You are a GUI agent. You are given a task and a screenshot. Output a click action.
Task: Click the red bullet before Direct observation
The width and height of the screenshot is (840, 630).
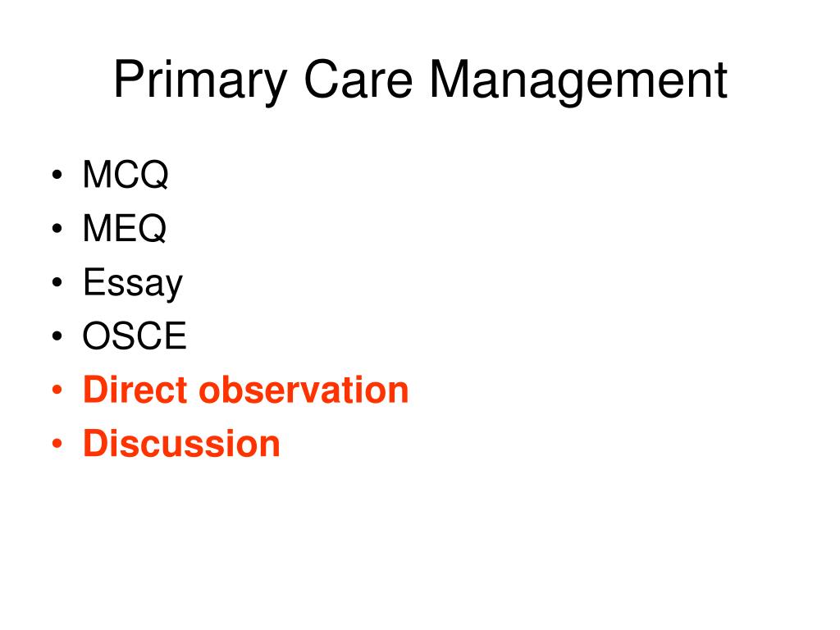coord(57,390)
